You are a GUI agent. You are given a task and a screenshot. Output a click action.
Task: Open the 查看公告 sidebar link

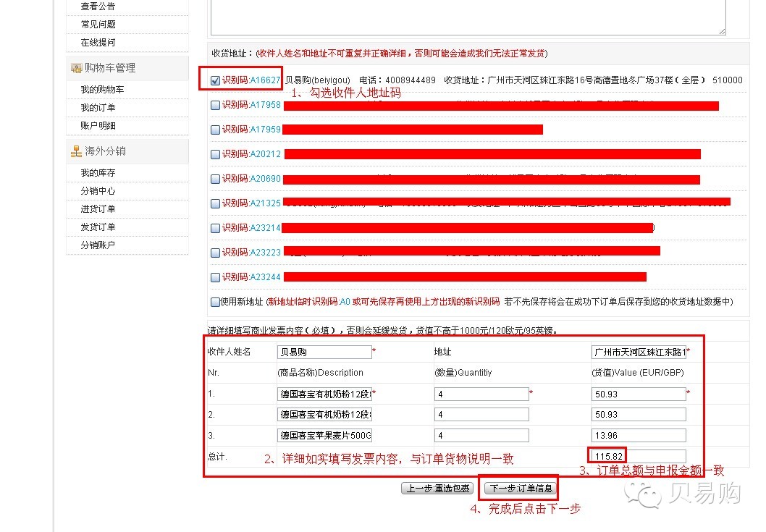tap(98, 7)
